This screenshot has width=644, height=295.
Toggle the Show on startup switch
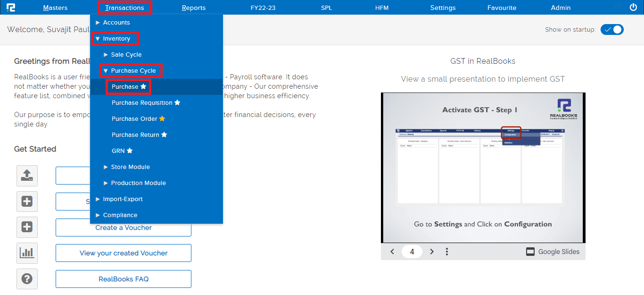612,29
